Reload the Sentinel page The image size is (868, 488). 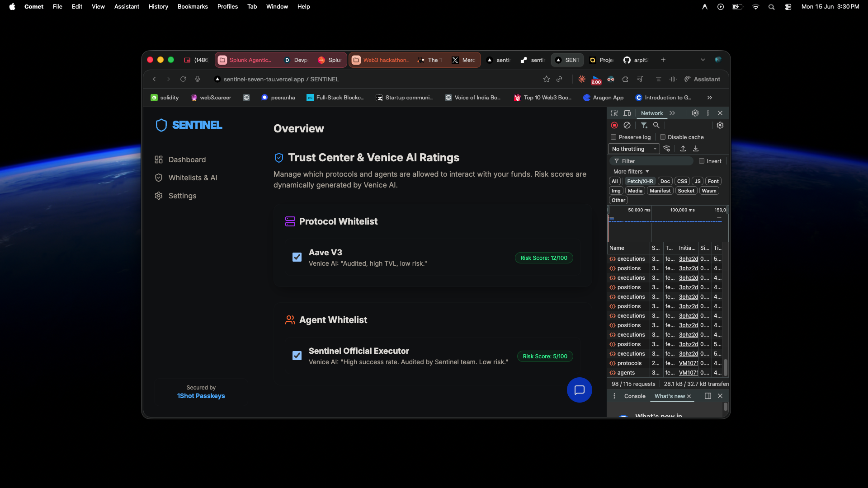coord(183,79)
